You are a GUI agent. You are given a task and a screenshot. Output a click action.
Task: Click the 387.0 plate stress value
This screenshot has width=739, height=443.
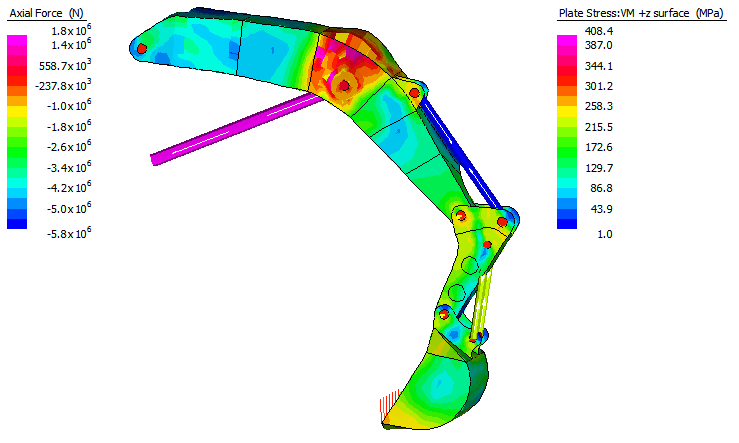click(x=599, y=45)
